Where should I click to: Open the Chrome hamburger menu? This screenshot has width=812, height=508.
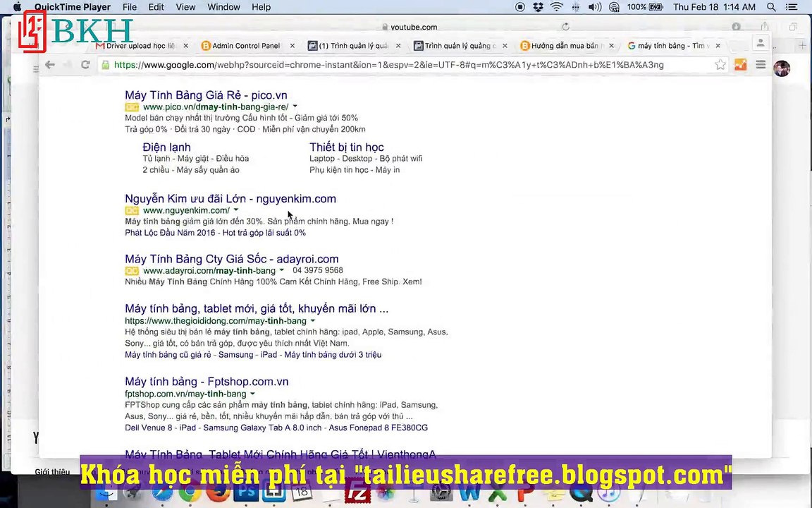pos(761,65)
